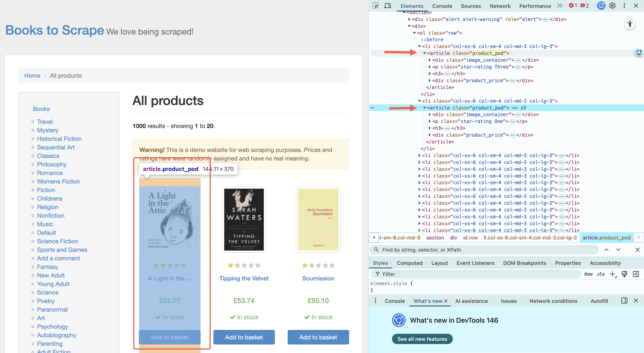
Task: Focus the Styles Filter input
Action: point(476,274)
